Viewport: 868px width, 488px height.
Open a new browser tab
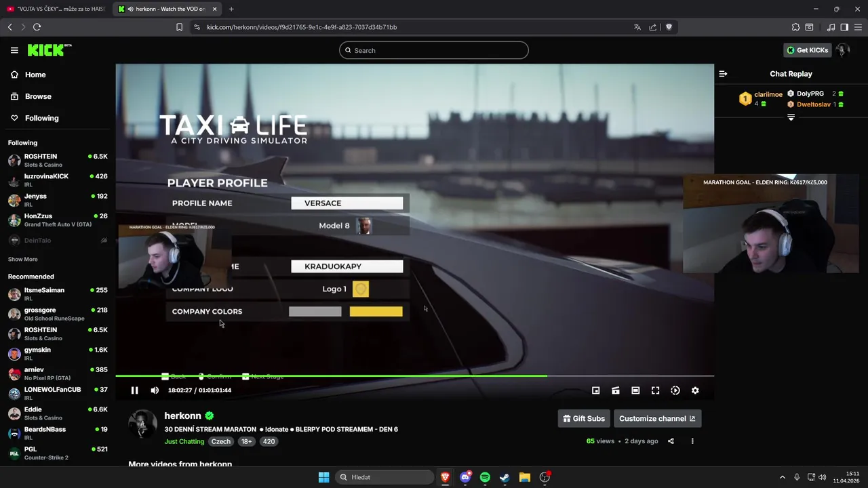tap(231, 9)
